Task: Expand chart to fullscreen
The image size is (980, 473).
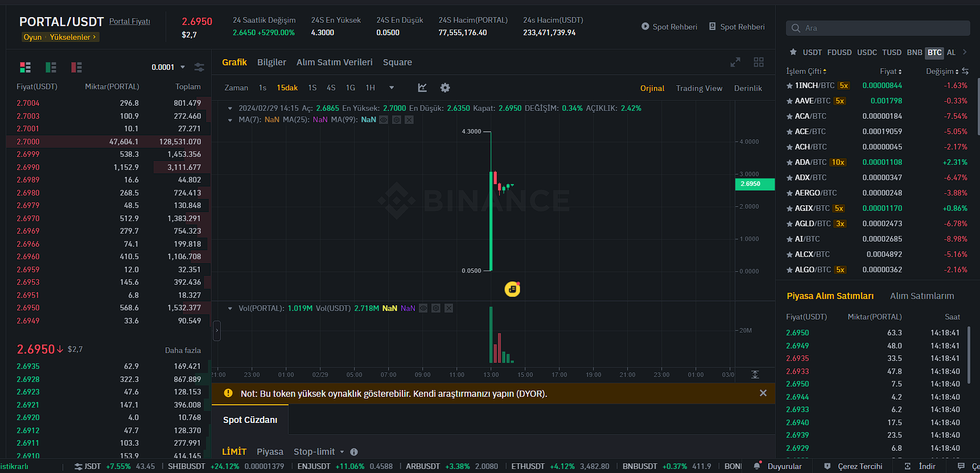Action: pyautogui.click(x=735, y=62)
